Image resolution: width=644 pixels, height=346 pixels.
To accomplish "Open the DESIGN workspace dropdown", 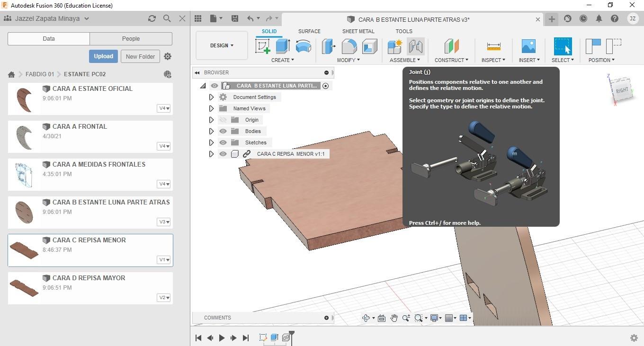I will [222, 45].
